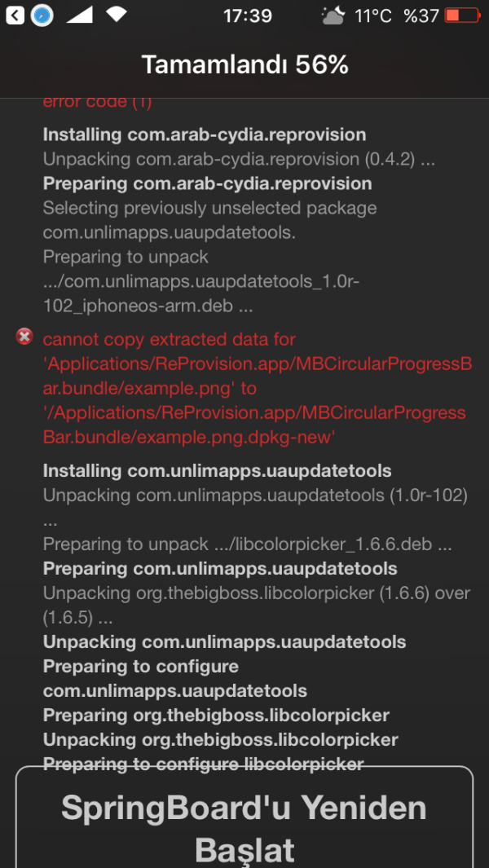Tap the cloudy weather icon
The image size is (489, 868).
coord(333,15)
